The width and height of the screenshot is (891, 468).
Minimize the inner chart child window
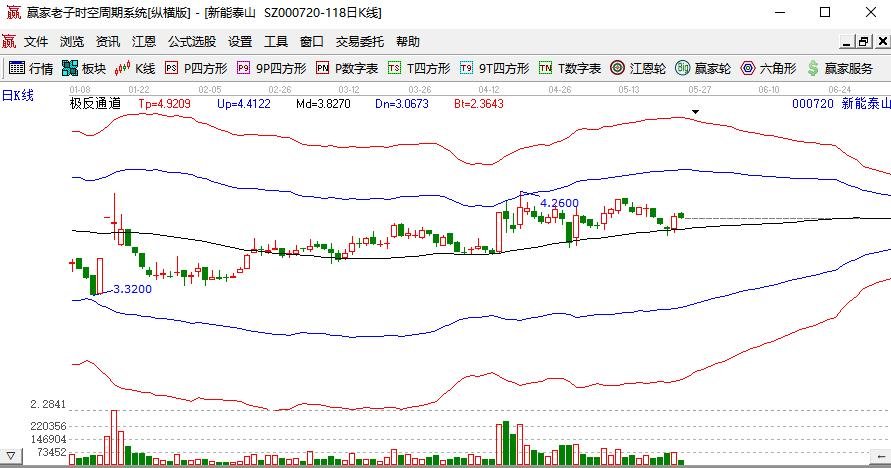847,41
